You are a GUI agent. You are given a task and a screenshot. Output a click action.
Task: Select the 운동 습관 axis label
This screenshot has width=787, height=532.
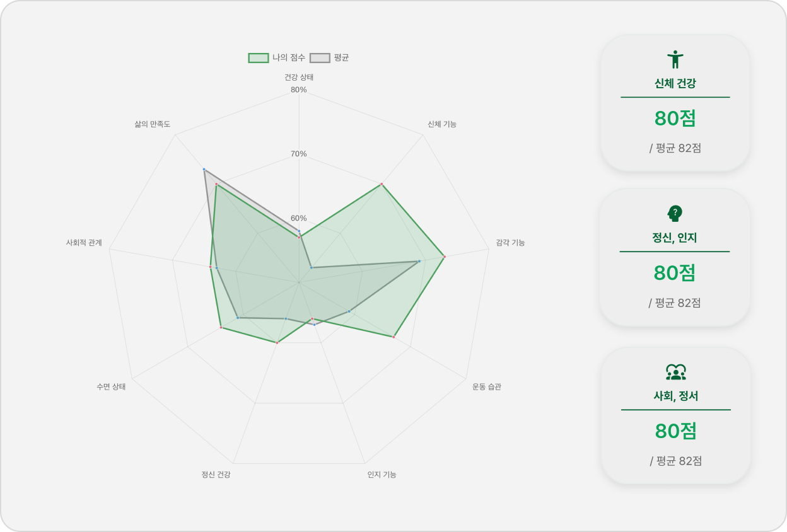487,387
